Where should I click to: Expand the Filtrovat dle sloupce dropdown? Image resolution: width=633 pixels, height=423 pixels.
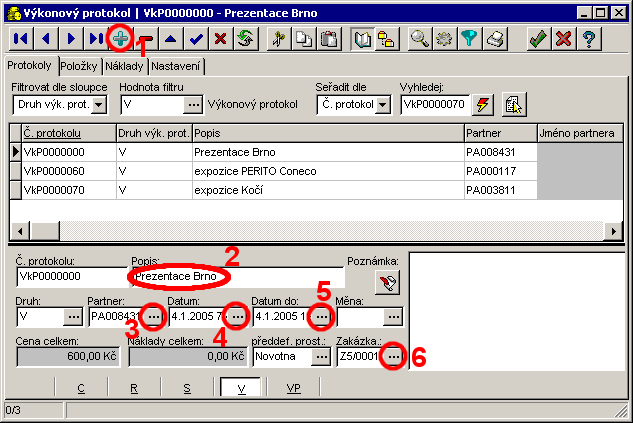(101, 103)
